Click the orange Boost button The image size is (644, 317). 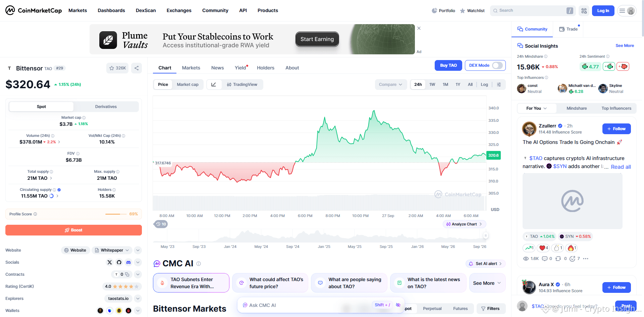point(73,230)
